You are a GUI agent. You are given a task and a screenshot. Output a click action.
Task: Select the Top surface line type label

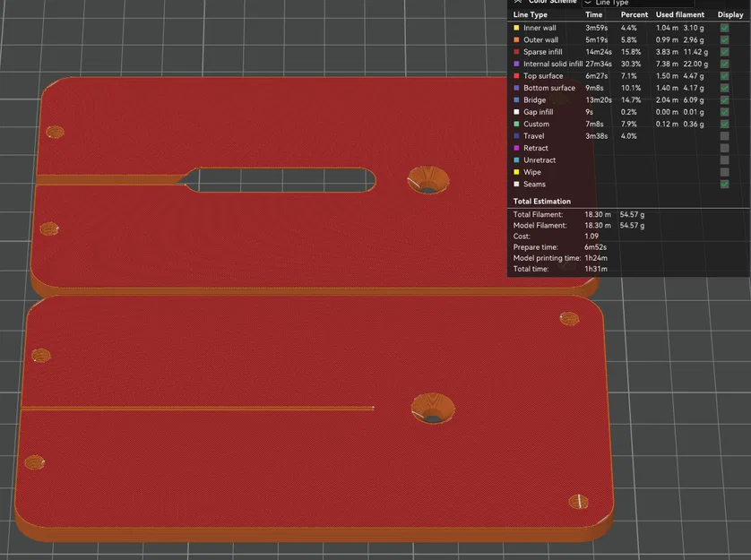[x=543, y=75]
